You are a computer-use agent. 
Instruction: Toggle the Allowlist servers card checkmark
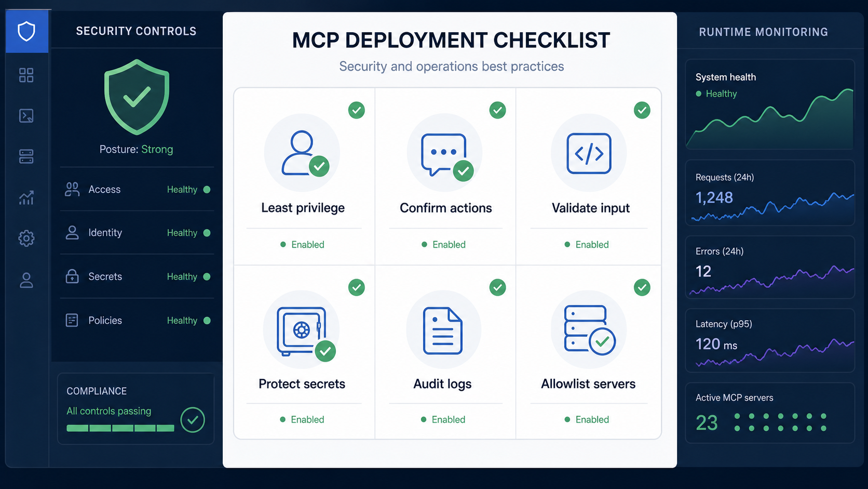tap(642, 287)
